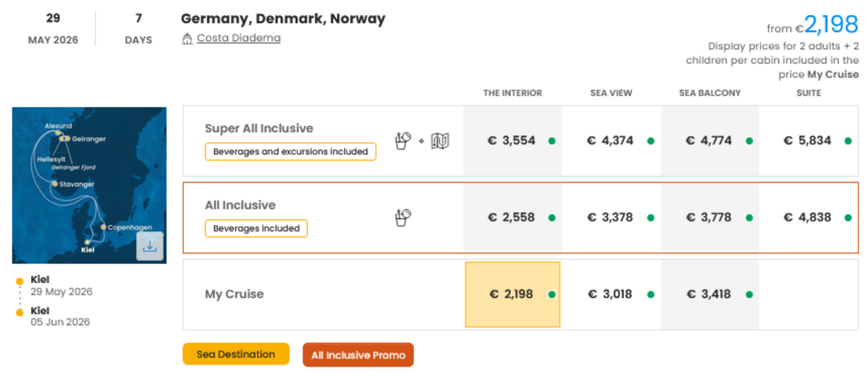The image size is (868, 383).
Task: Open the Costa Diadema ship link
Action: [239, 38]
